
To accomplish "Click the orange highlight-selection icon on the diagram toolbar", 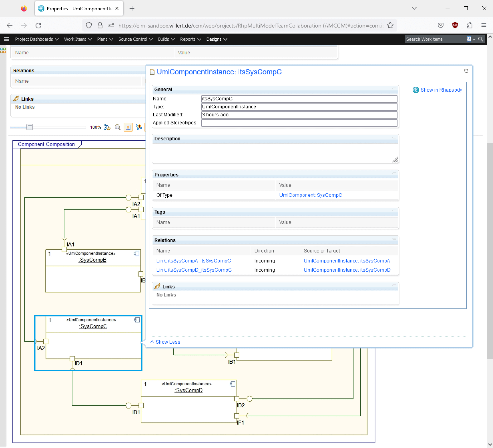I will pyautogui.click(x=128, y=127).
